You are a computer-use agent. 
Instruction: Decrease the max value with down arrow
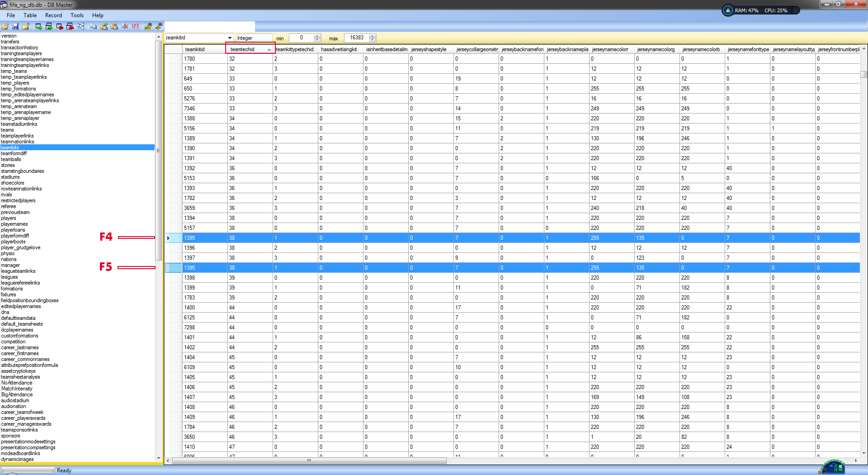(x=373, y=40)
